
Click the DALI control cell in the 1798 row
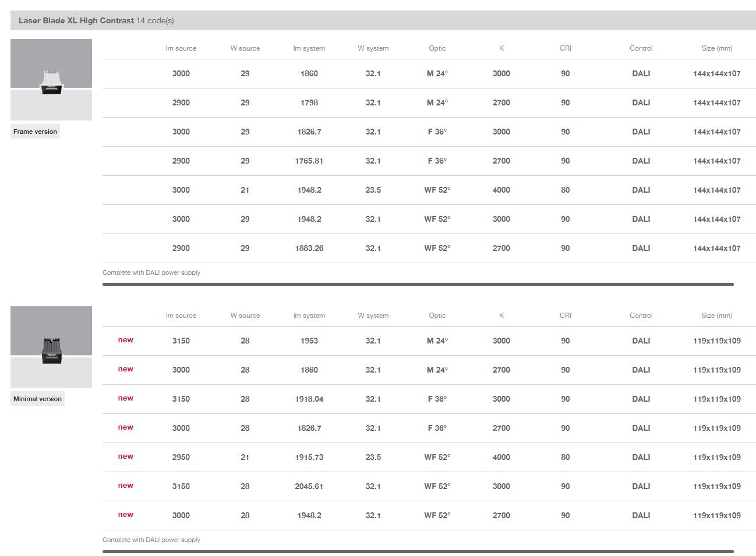(641, 103)
